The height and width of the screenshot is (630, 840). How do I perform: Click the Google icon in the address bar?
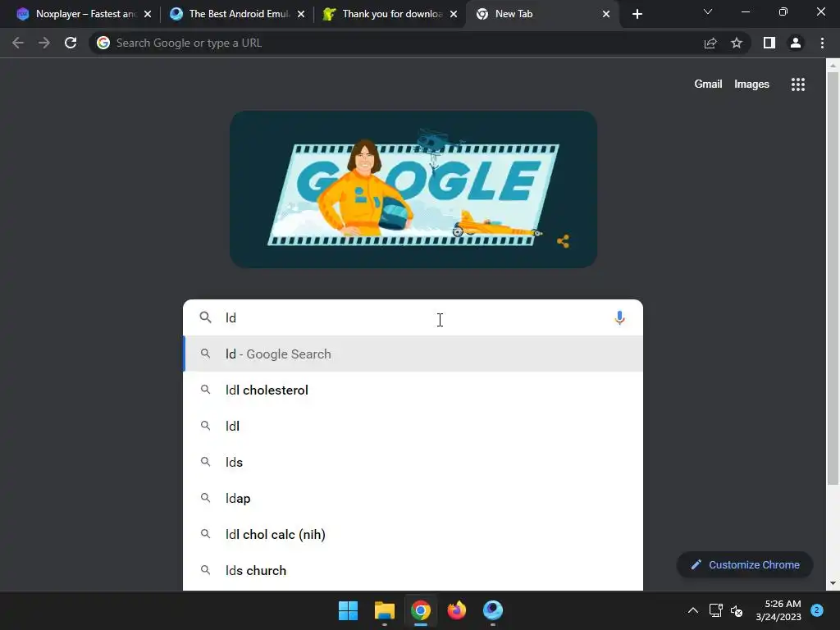tap(103, 43)
